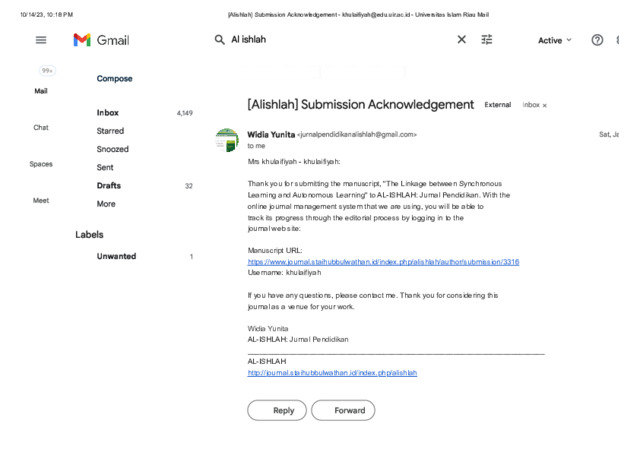Open the help question mark icon
640x452 pixels.
(x=597, y=40)
